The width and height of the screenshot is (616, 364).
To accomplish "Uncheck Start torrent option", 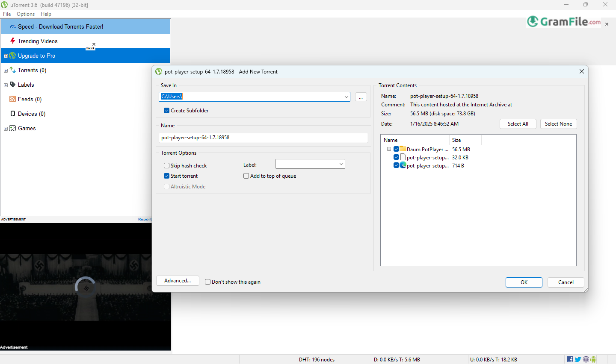I will click(x=166, y=176).
